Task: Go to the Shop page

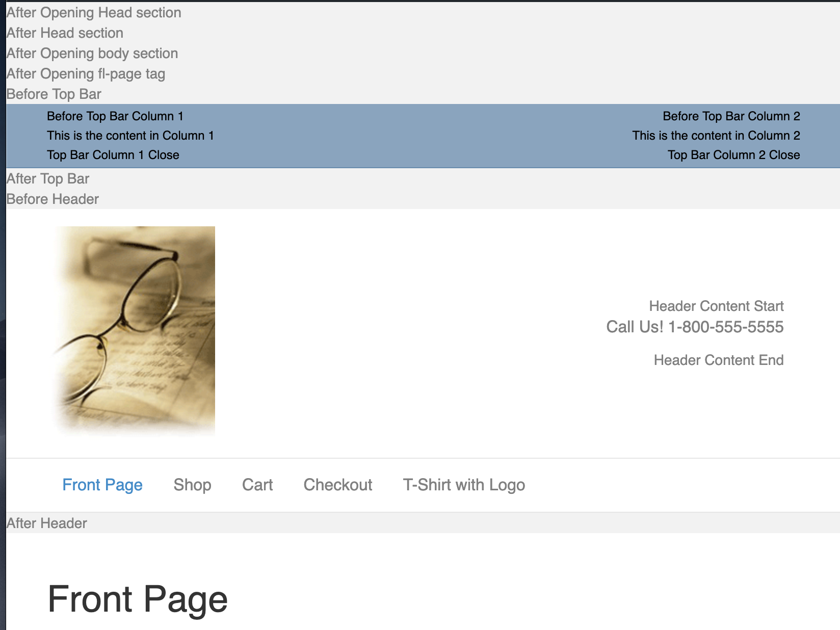Action: click(x=192, y=485)
